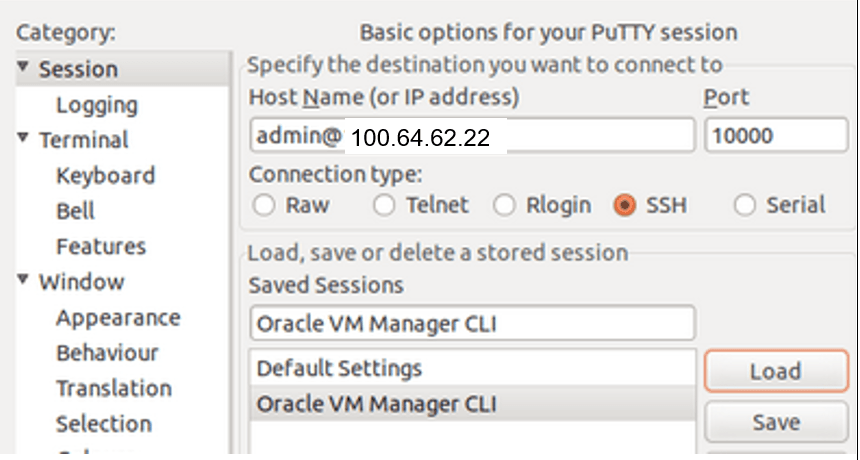Click the Saved Sessions name field
860x460 pixels.
471,323
